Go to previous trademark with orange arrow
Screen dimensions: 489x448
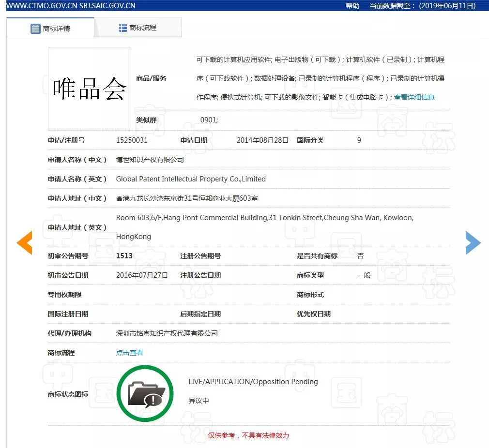click(24, 243)
